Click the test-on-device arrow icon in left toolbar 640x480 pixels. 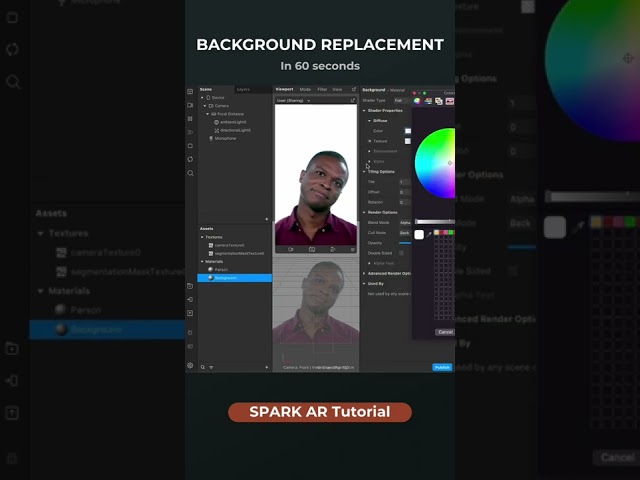pos(190,300)
